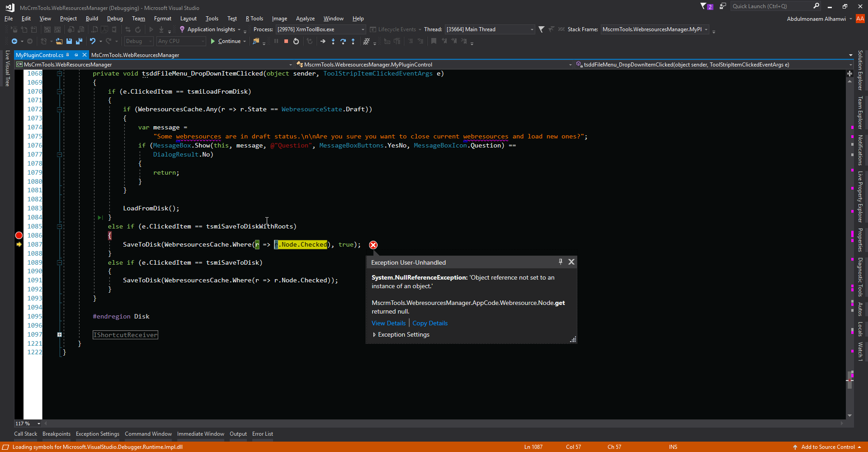Open the Thread dropdown showing Main Thread
Screen dimensions: 868x452
click(x=531, y=29)
